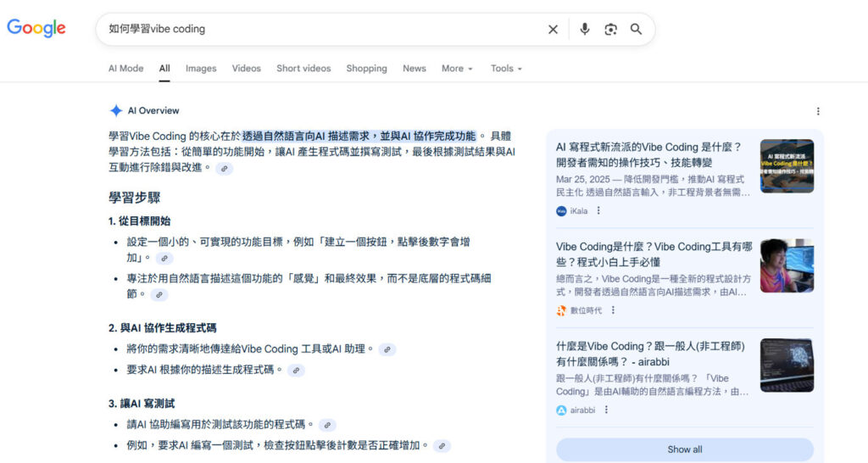This screenshot has width=868, height=463.
Task: Open the three-dot menu beside 數位時代 source
Action: [x=613, y=310]
